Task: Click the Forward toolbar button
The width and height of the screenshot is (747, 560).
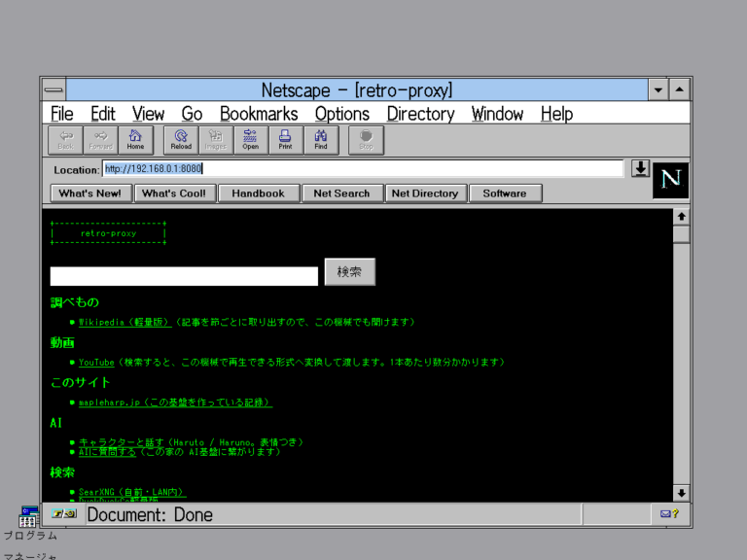Action: coord(100,140)
